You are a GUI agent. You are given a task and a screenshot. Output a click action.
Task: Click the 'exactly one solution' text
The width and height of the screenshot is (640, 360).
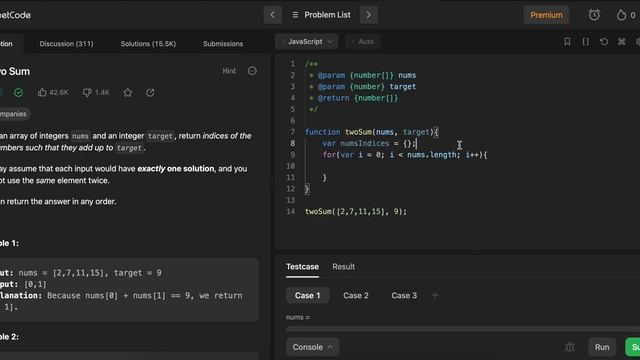[x=176, y=169]
